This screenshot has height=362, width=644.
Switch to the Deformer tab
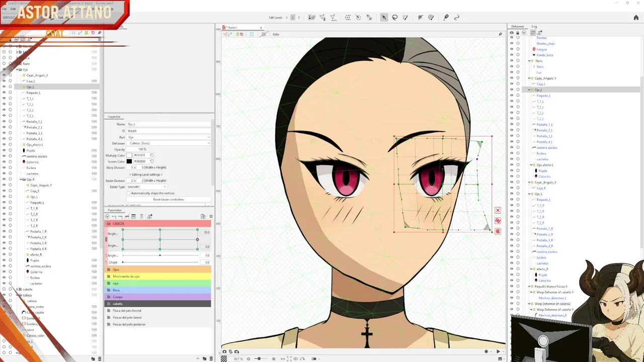coord(517,27)
